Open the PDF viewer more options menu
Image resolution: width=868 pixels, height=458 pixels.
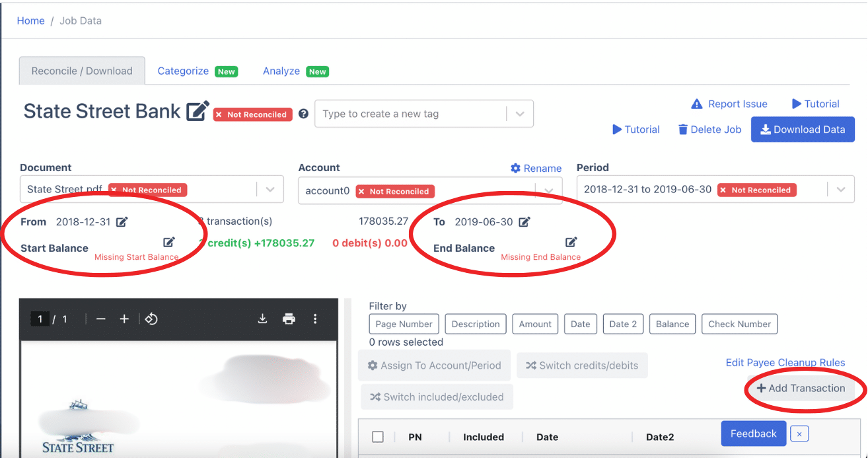pos(315,319)
